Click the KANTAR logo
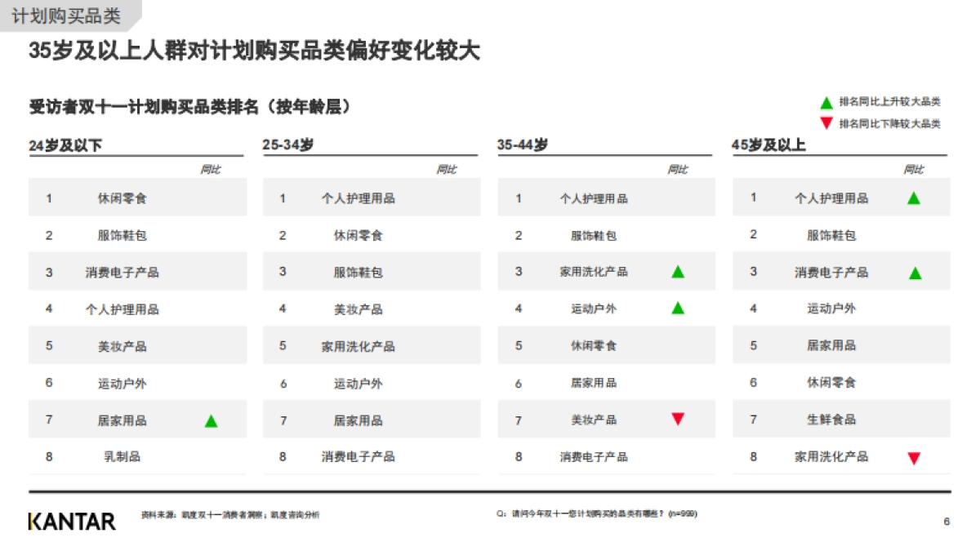Screen dimensions: 980x551 [x=70, y=518]
